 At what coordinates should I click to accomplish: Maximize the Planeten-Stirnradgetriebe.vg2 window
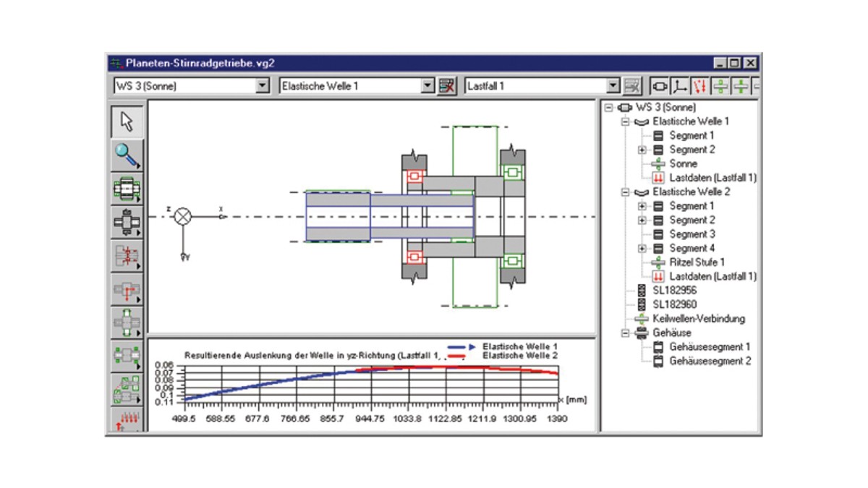pos(736,63)
